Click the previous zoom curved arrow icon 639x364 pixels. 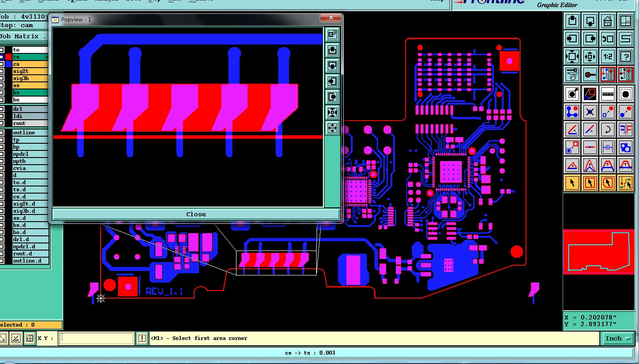pos(608,38)
